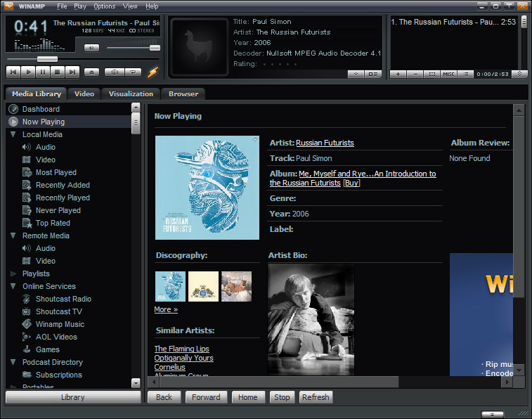The height and width of the screenshot is (419, 532).
Task: Click the volume slider handle
Action: [155, 48]
